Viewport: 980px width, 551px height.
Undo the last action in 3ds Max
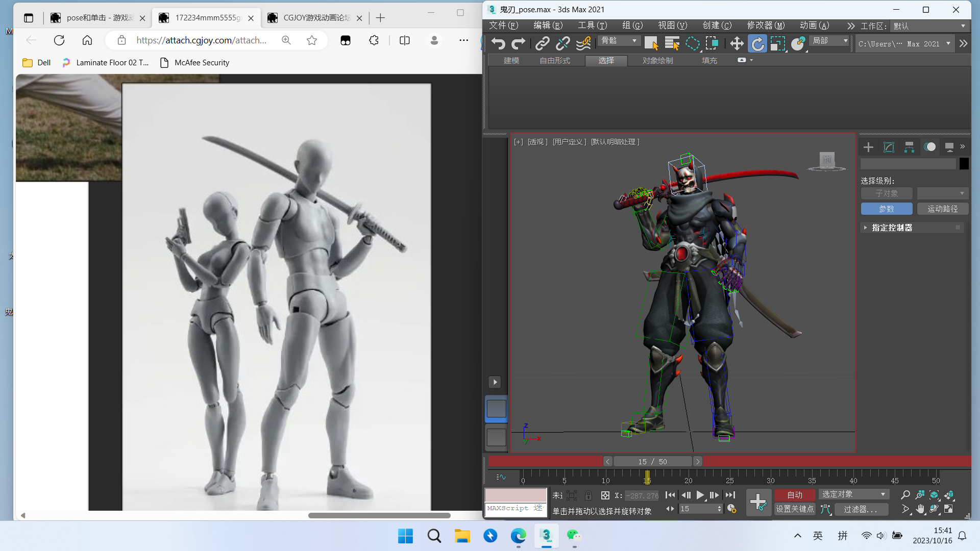(498, 44)
